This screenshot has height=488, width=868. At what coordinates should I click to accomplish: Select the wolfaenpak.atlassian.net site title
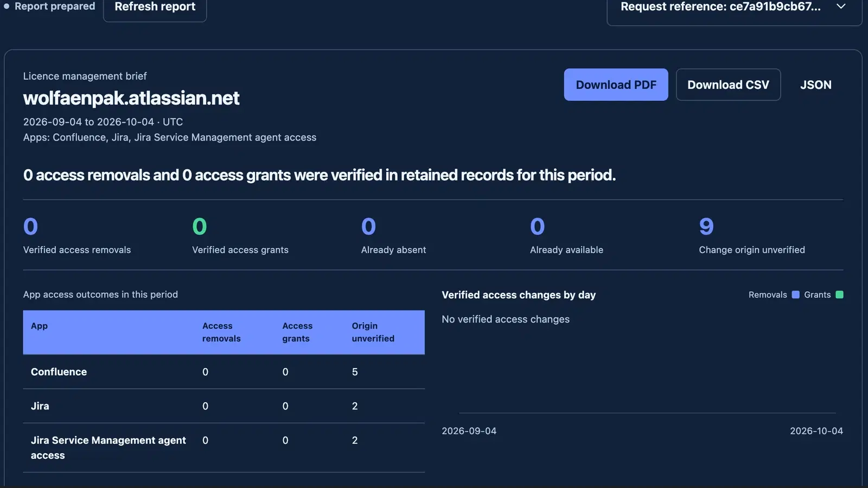[131, 98]
